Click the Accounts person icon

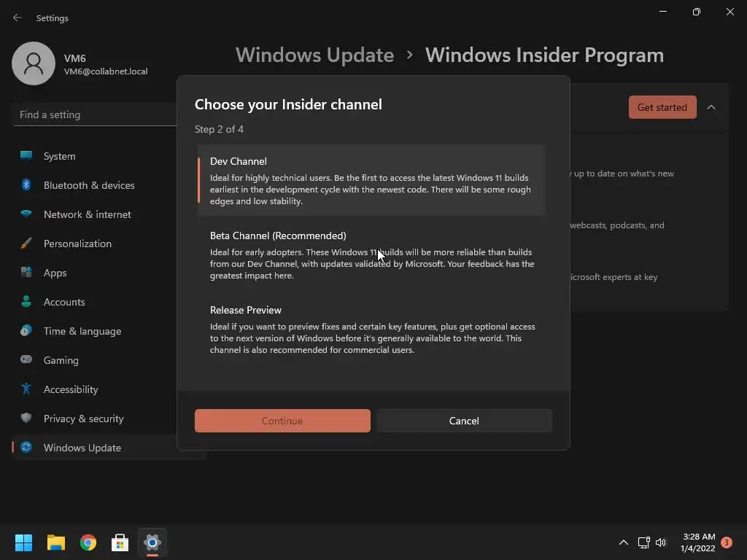pyautogui.click(x=26, y=301)
